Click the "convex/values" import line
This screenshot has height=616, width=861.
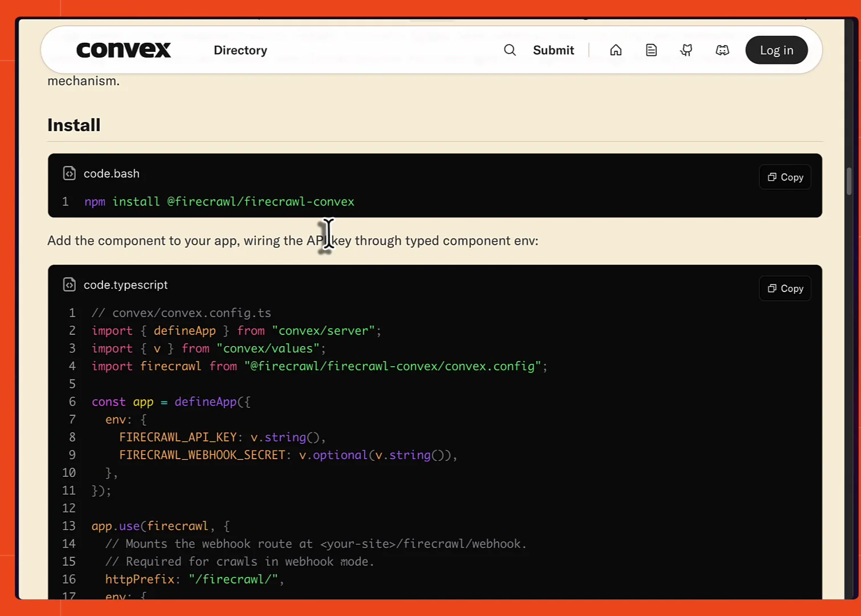(x=209, y=348)
